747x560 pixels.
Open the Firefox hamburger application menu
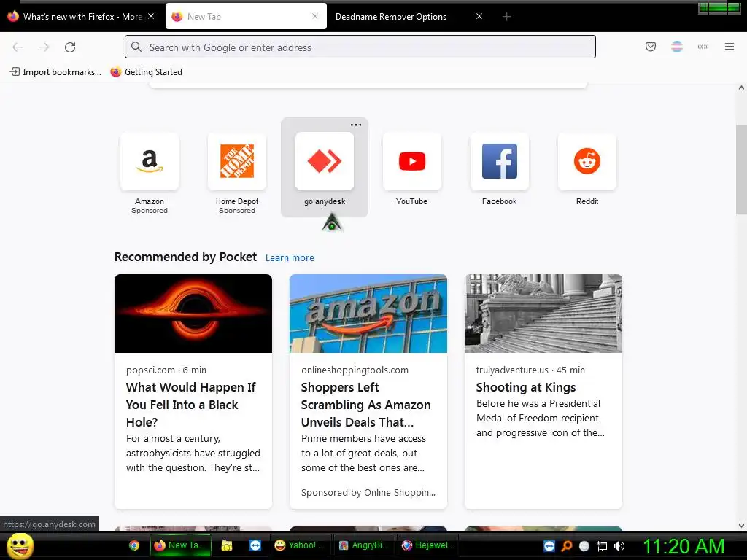point(729,47)
